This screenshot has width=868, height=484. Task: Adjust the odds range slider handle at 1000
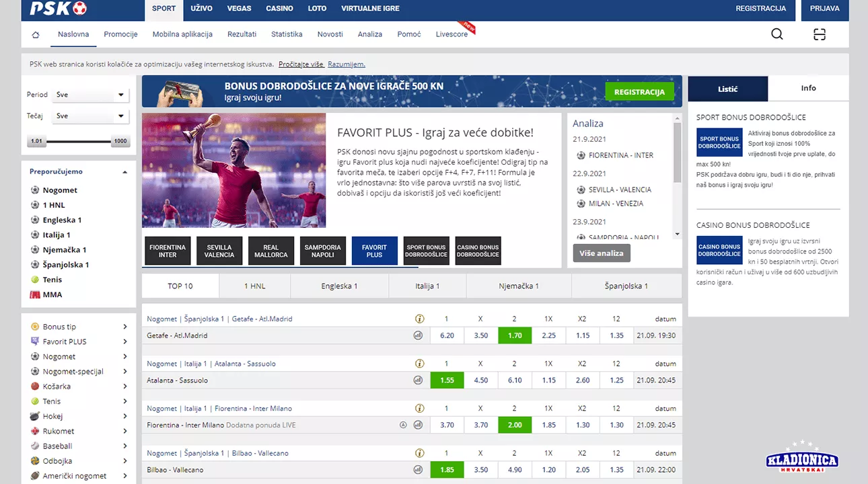tap(120, 142)
